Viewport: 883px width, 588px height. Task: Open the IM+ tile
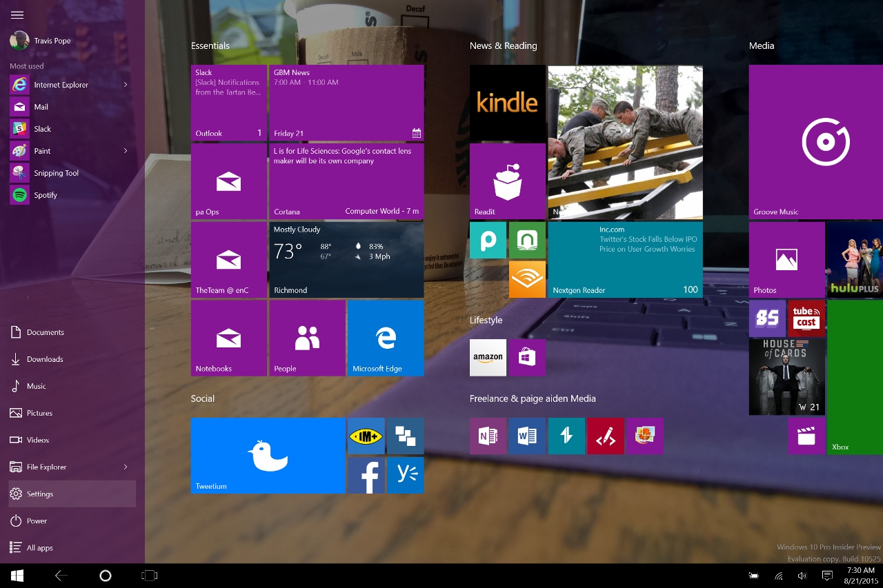tap(366, 436)
